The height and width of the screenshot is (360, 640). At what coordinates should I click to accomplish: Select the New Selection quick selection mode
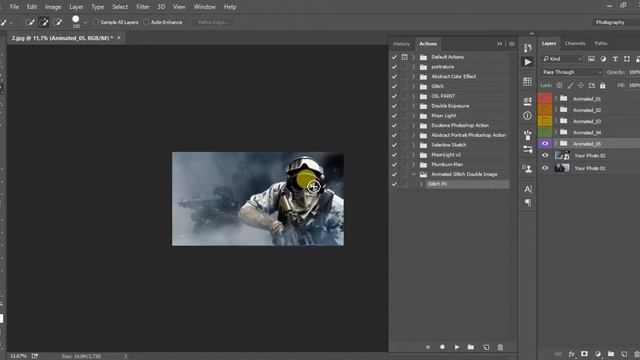pyautogui.click(x=29, y=22)
